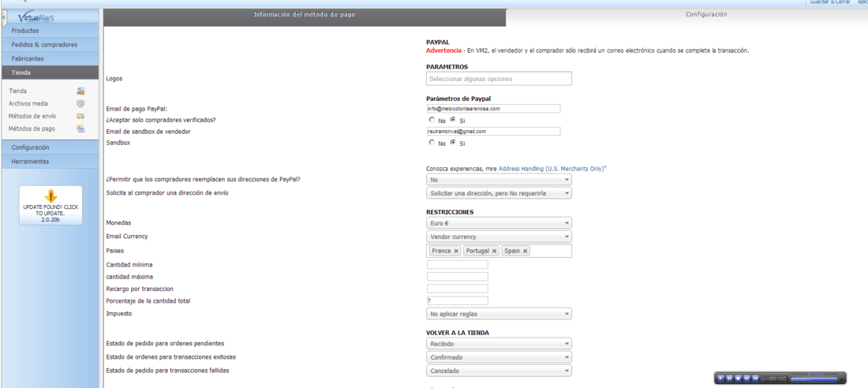868x388 pixels.
Task: Open the successful transactions status dropdown (Confirmado)
Action: click(x=499, y=357)
